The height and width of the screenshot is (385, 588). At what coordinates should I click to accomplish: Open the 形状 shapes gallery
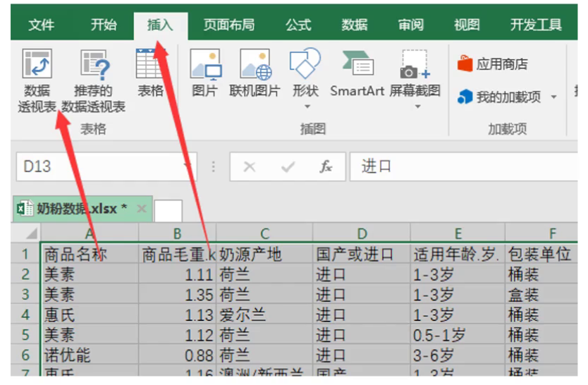click(x=305, y=73)
